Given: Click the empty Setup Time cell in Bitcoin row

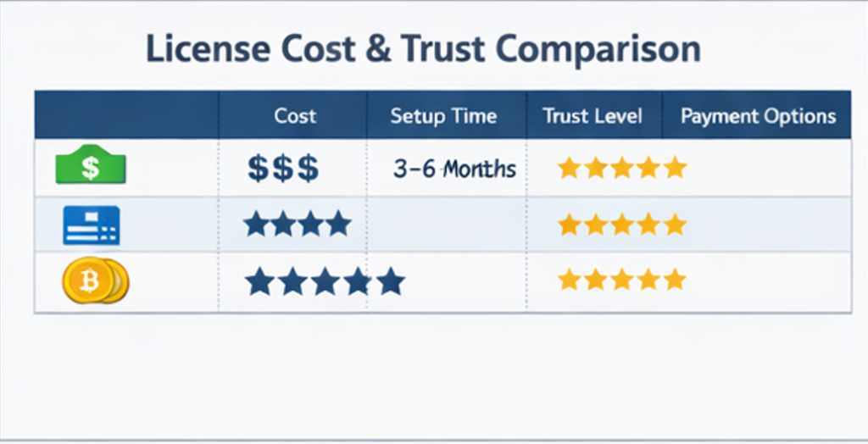Looking at the screenshot, I should 464,281.
